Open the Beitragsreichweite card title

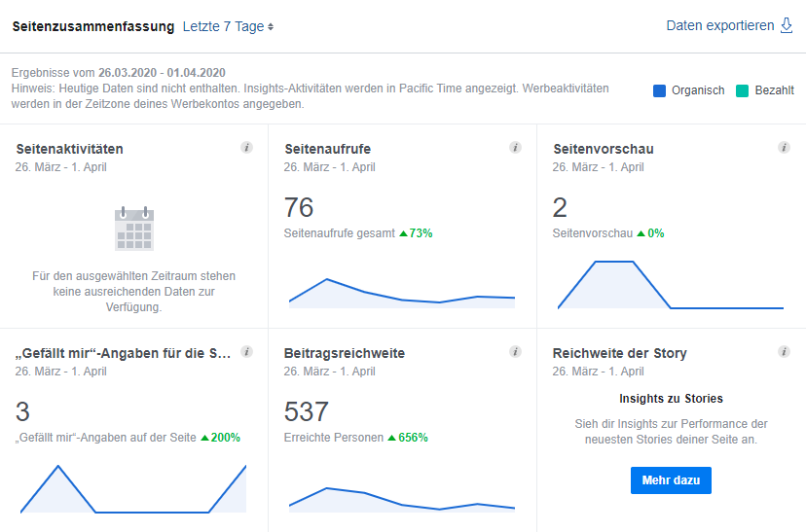[x=345, y=353]
